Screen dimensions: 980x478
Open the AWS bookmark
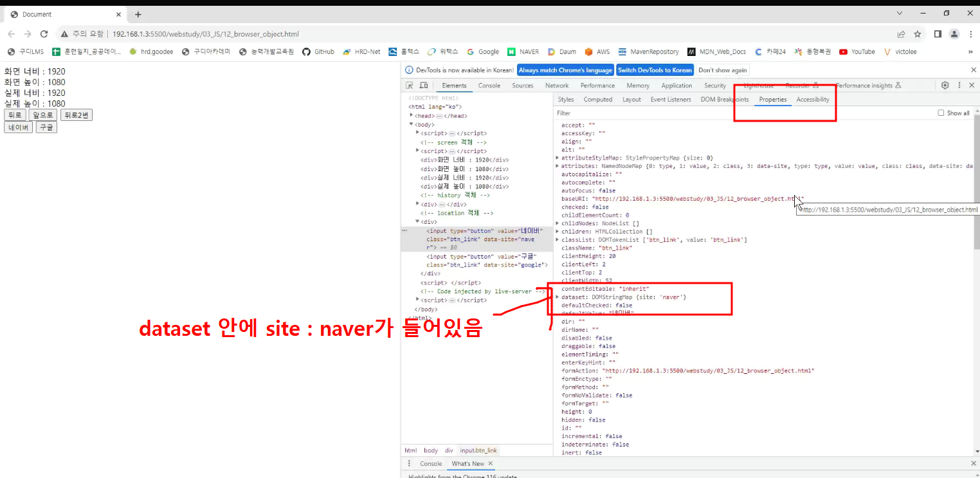click(x=597, y=51)
